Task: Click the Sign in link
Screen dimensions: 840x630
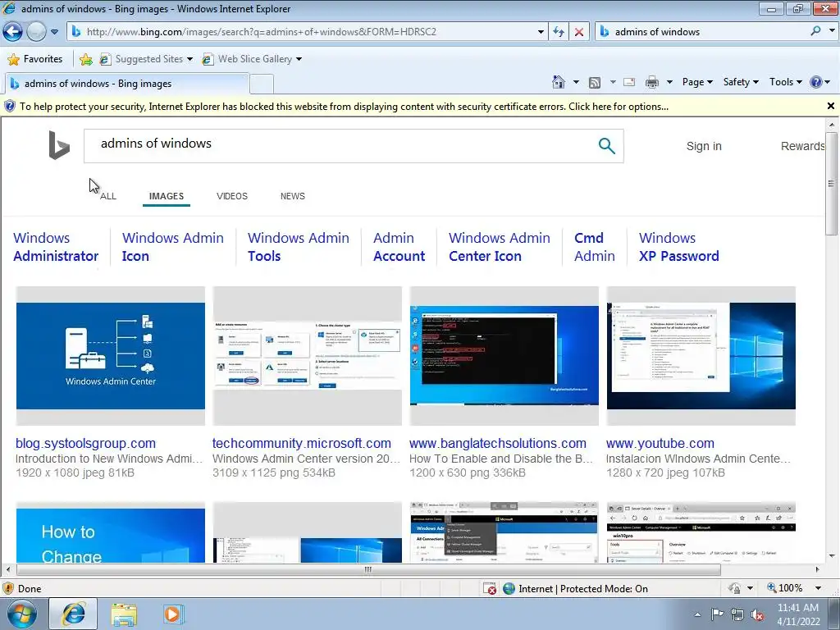Action: click(704, 146)
